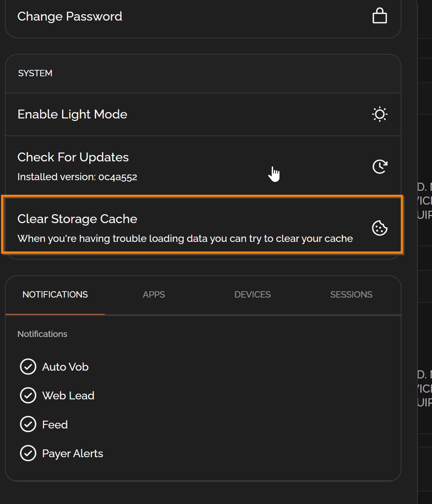
Task: Click the installed version text
Action: point(77,177)
